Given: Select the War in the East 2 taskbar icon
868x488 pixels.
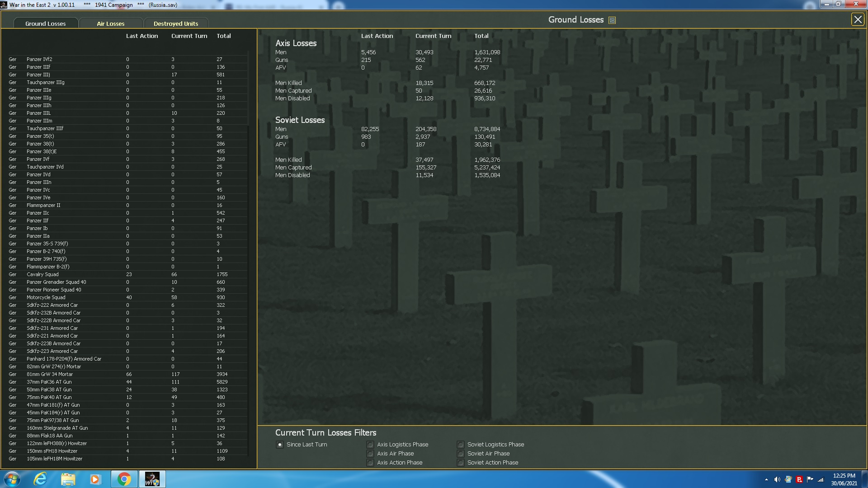Looking at the screenshot, I should (x=152, y=479).
